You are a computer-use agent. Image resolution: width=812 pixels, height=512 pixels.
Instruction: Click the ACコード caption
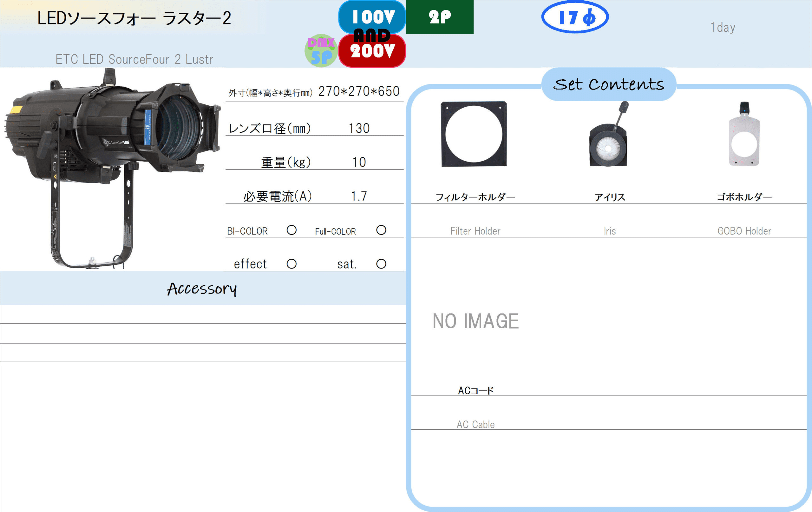click(475, 391)
